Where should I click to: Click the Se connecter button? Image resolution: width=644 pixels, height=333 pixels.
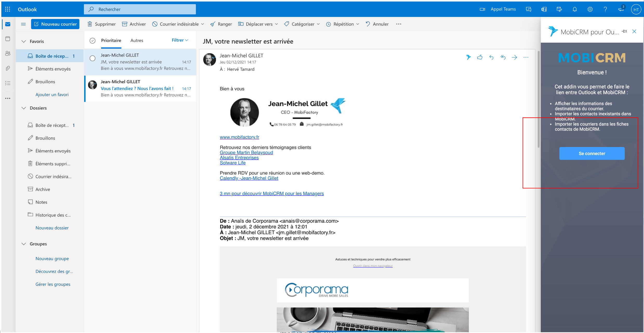(592, 153)
